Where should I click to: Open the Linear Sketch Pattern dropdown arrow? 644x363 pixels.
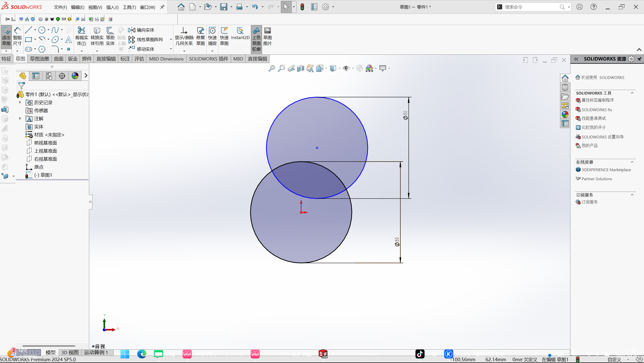point(171,40)
